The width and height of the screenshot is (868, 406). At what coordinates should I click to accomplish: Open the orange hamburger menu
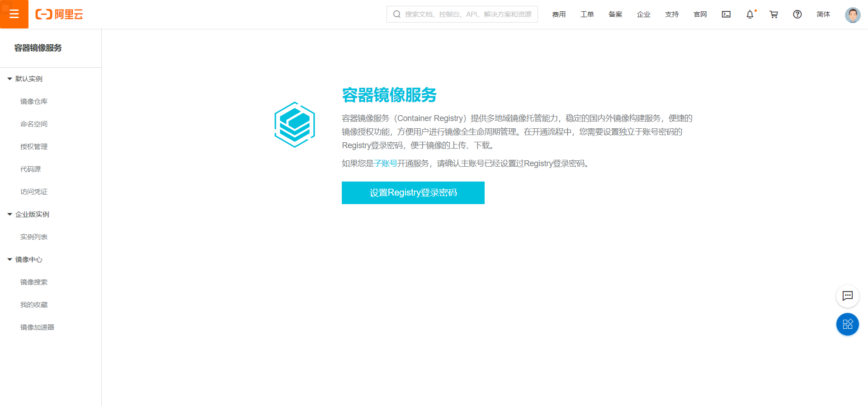coord(14,14)
